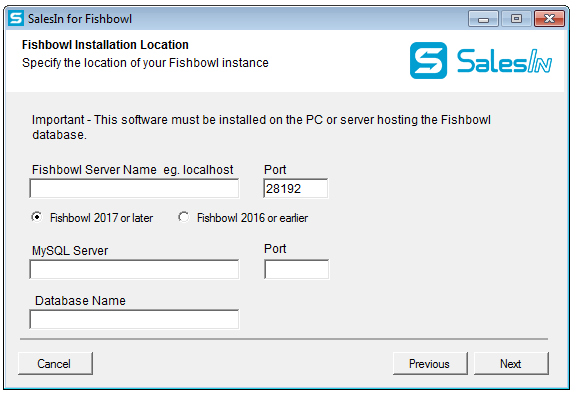Proceed with the Next button
575x393 pixels.
(511, 363)
